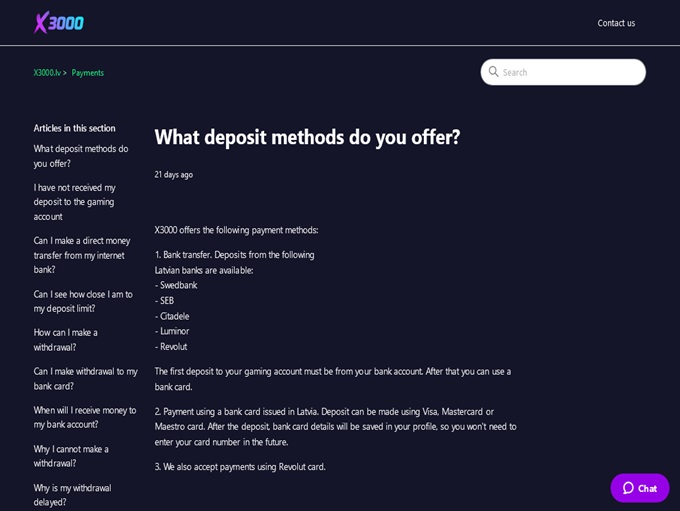Image resolution: width=680 pixels, height=511 pixels.
Task: Open "When will I receive money" article
Action: [x=84, y=417]
